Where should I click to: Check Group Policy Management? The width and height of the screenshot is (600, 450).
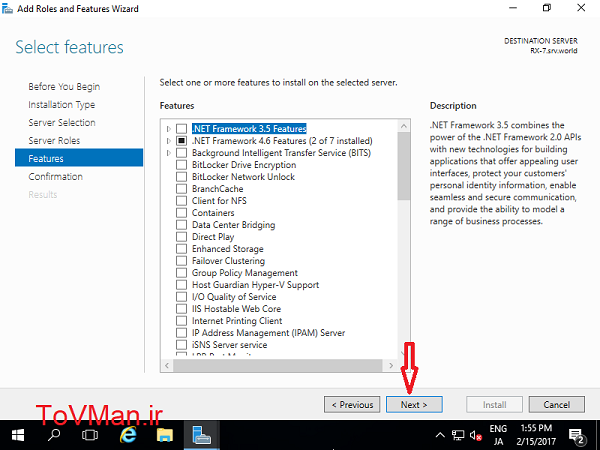click(181, 273)
